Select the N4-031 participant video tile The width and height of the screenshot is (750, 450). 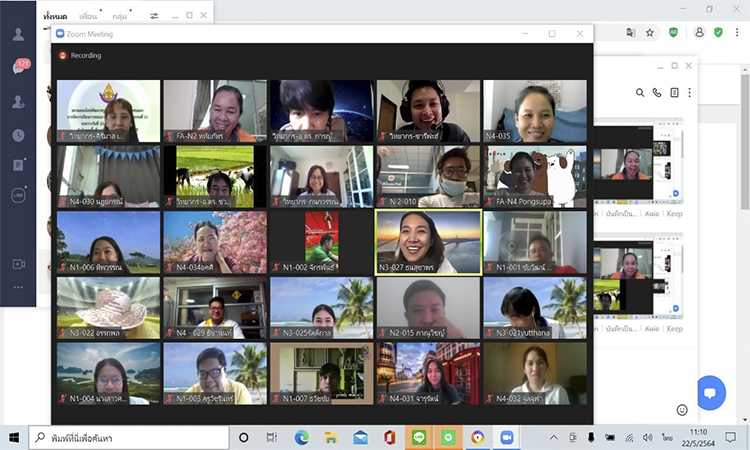click(x=428, y=373)
